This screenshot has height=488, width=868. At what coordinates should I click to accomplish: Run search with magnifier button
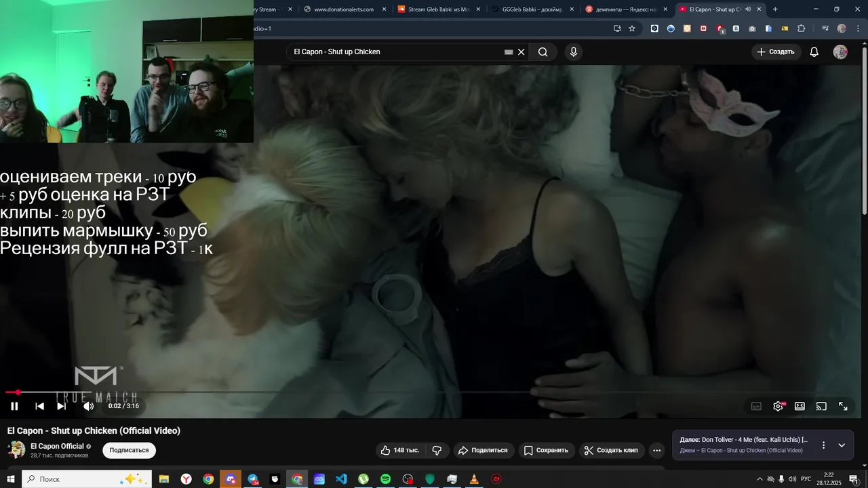click(x=542, y=52)
